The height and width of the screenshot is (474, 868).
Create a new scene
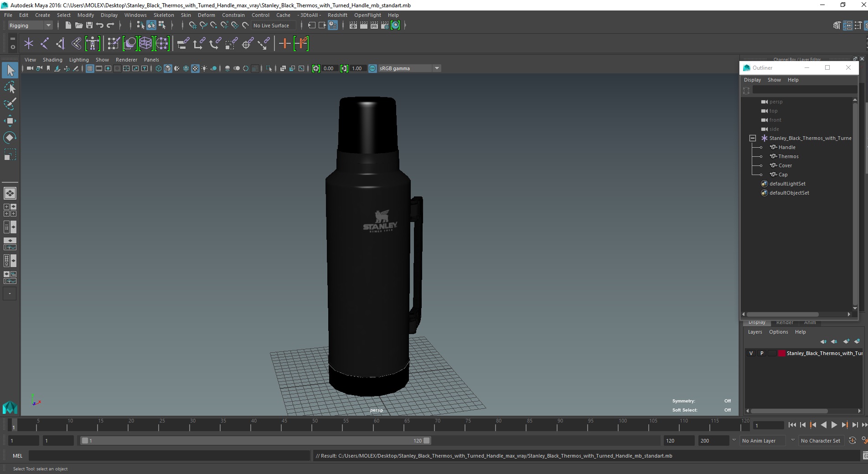(68, 26)
